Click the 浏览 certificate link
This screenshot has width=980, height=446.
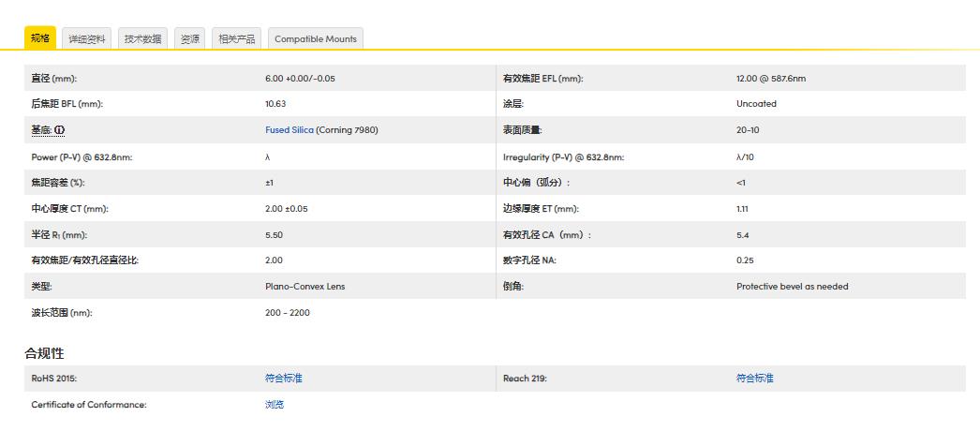point(275,404)
